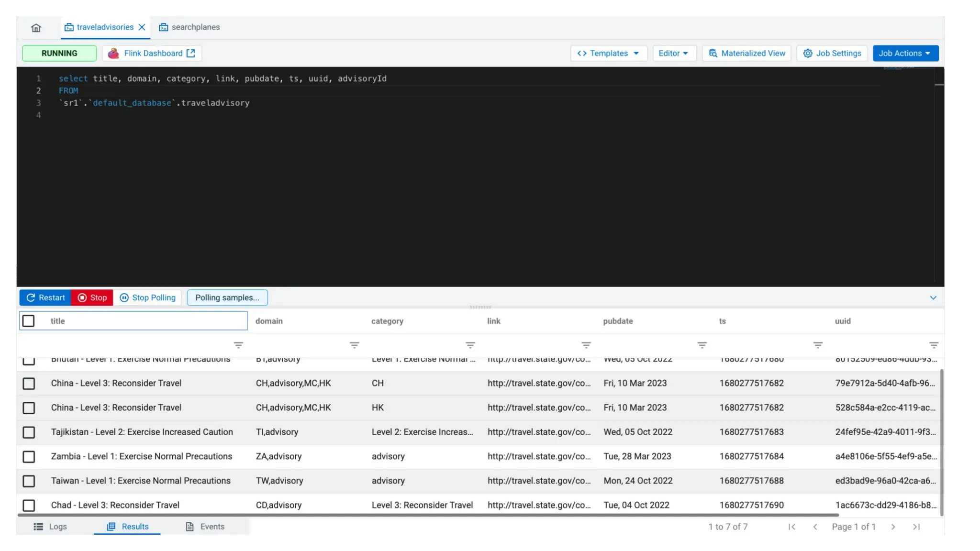Viewport: 980px width, 551px height.
Task: Switch to the Logs tab
Action: (x=50, y=527)
